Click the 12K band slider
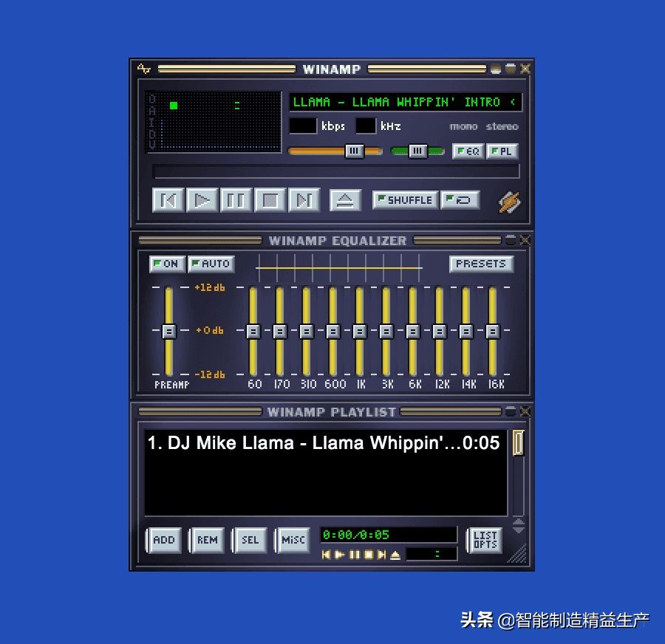The height and width of the screenshot is (644, 665). [x=440, y=331]
